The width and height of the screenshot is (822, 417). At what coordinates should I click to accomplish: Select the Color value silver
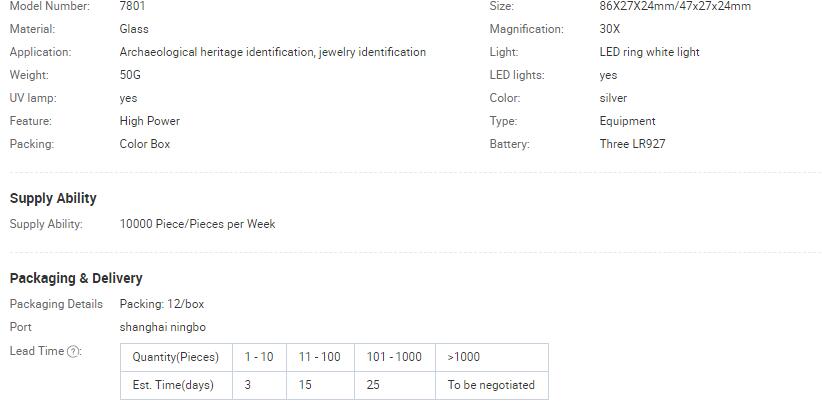coord(613,98)
